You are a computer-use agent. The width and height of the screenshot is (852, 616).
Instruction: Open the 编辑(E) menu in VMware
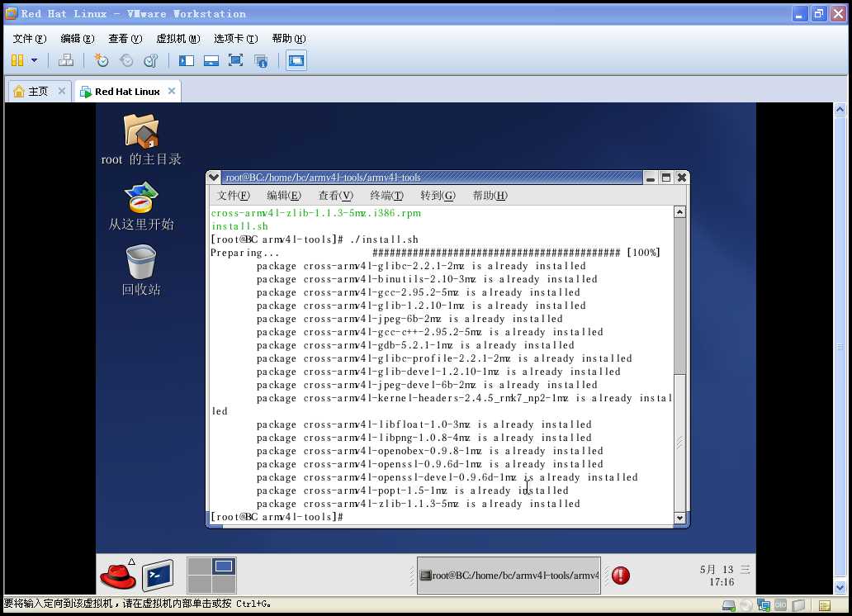[x=77, y=39]
